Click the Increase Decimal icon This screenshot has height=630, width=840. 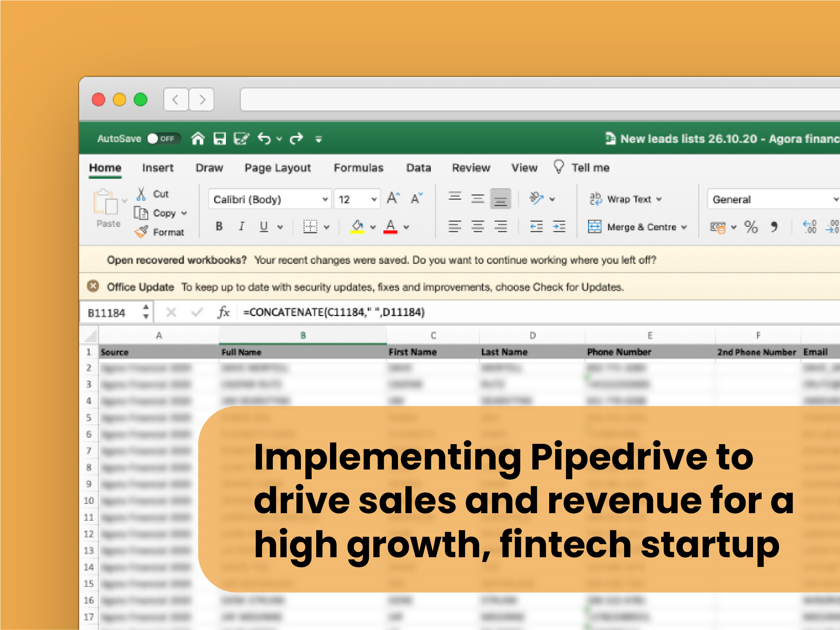810,227
